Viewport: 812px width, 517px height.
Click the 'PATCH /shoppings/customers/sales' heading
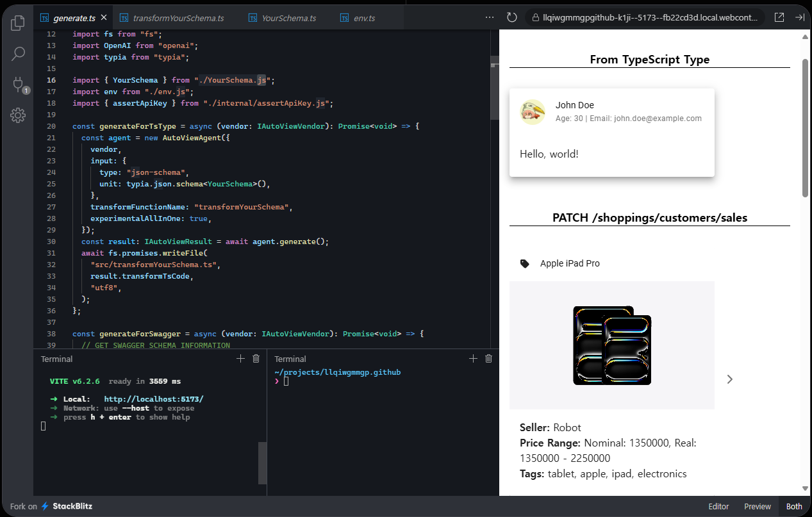pos(650,218)
